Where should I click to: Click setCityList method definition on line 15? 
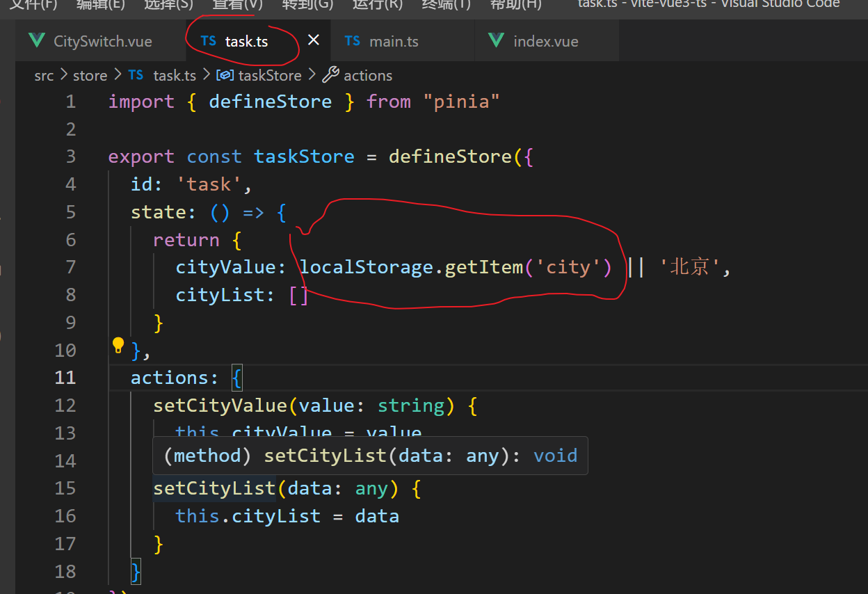[214, 488]
